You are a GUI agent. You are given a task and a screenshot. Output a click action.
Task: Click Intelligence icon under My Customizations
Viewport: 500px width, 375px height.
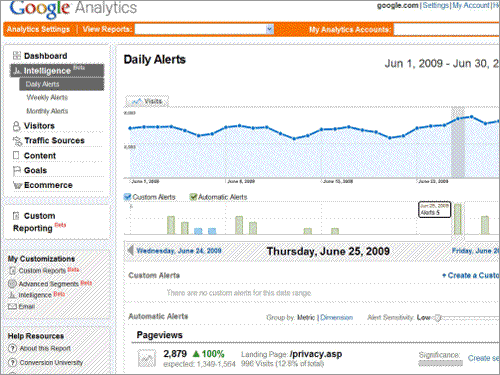(x=12, y=295)
